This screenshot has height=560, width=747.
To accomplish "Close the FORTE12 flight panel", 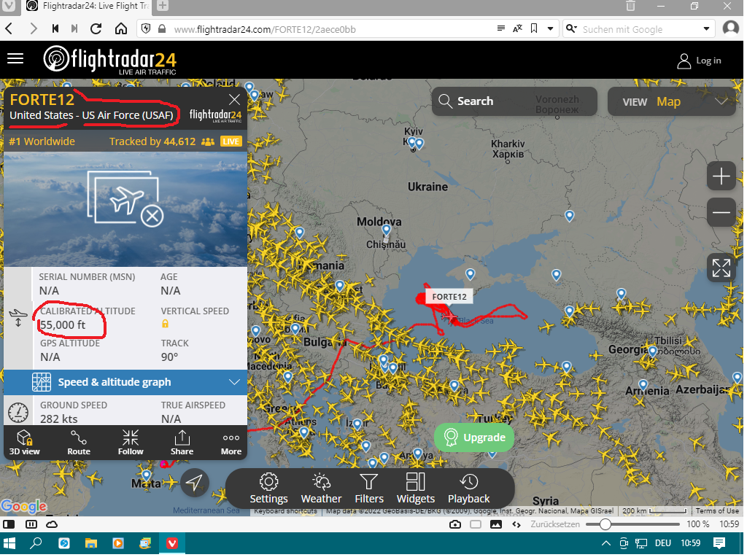I will 234,99.
